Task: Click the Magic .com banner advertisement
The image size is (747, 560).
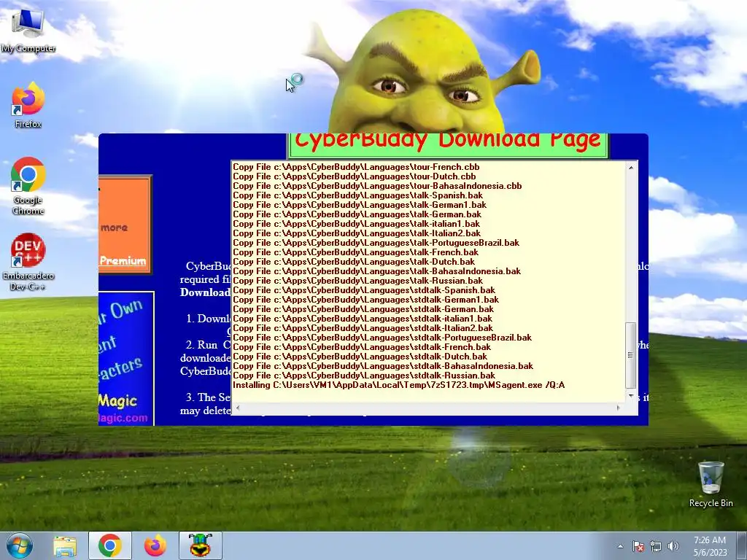Action: click(126, 359)
